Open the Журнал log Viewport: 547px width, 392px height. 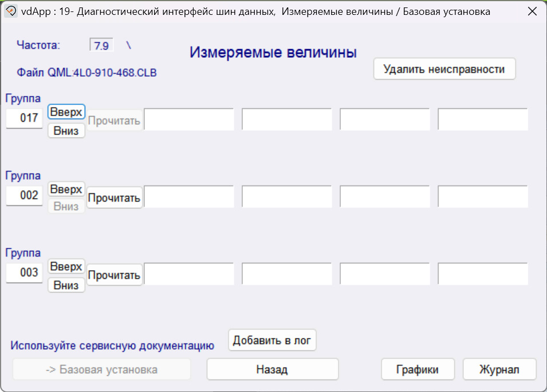[499, 369]
